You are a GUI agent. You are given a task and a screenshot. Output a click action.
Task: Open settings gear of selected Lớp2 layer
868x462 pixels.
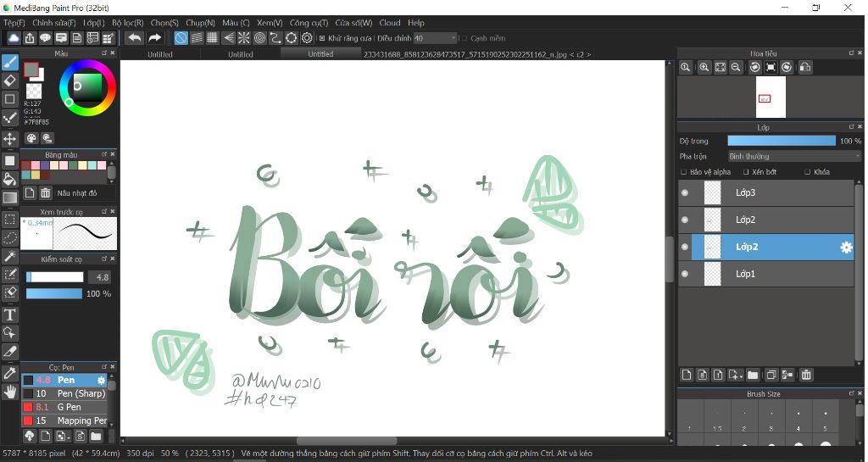[847, 248]
